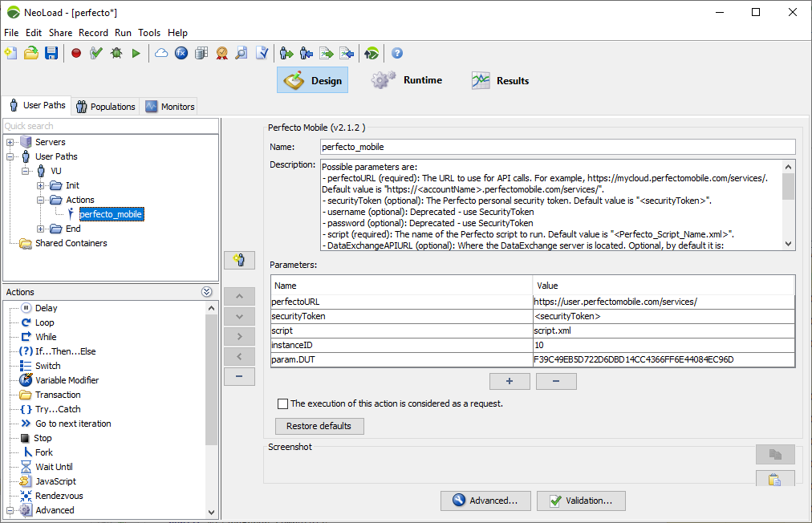The height and width of the screenshot is (523, 812).
Task: Collapse the Actions folder node
Action: [x=40, y=200]
